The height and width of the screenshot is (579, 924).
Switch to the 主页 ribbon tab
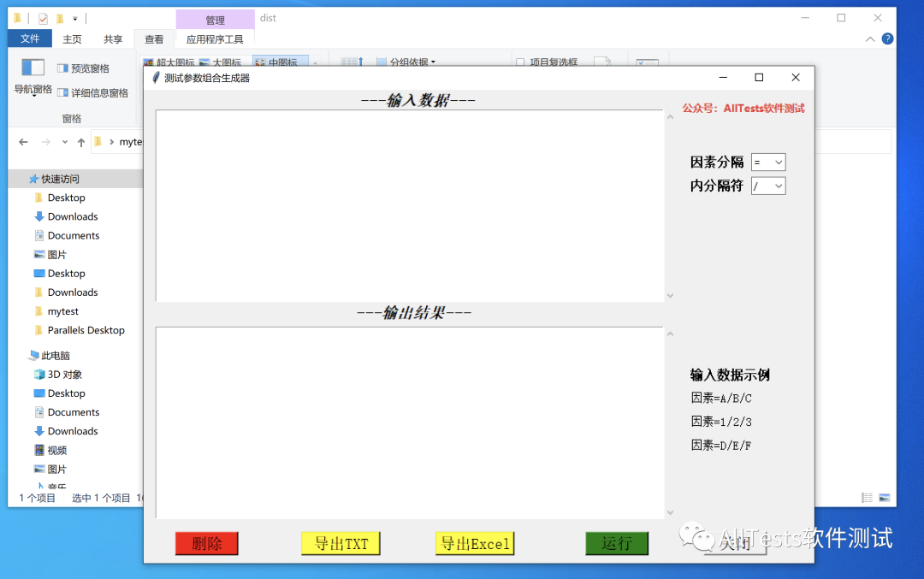pos(72,39)
